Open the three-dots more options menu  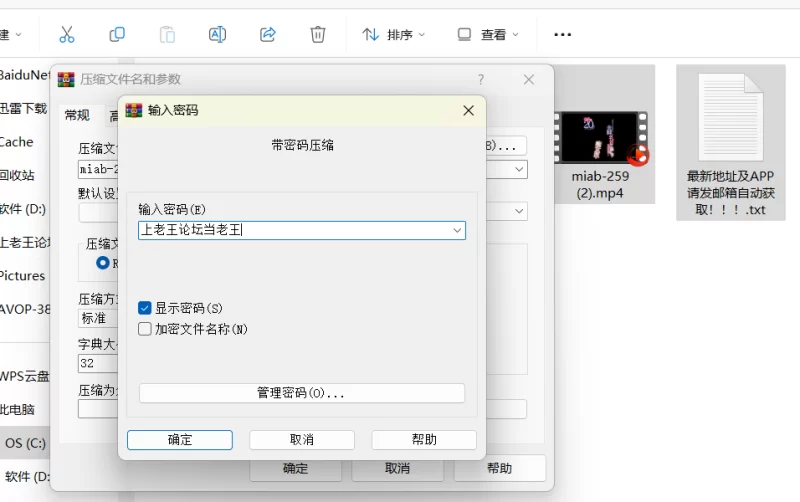click(562, 35)
